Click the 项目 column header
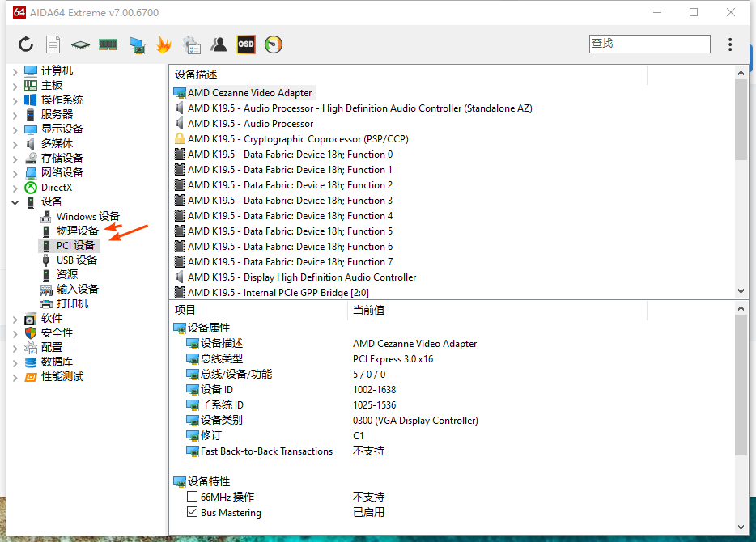756x542 pixels. coord(185,311)
